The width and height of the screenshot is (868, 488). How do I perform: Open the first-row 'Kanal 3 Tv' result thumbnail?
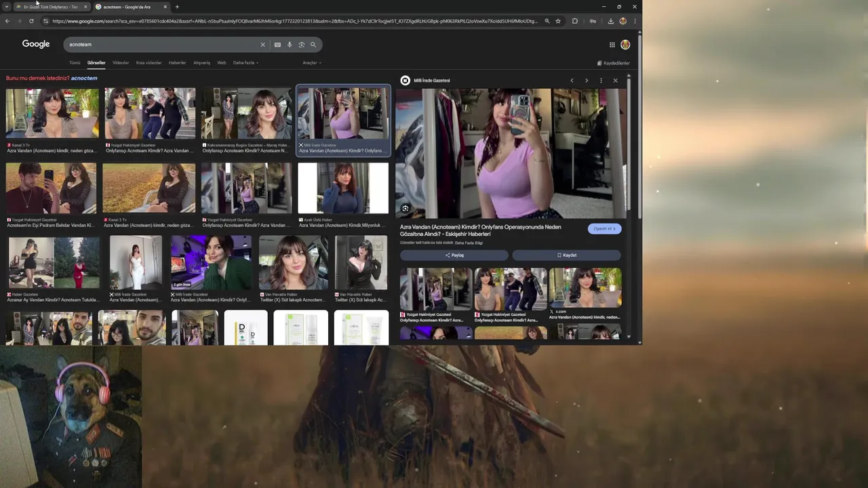pos(52,113)
